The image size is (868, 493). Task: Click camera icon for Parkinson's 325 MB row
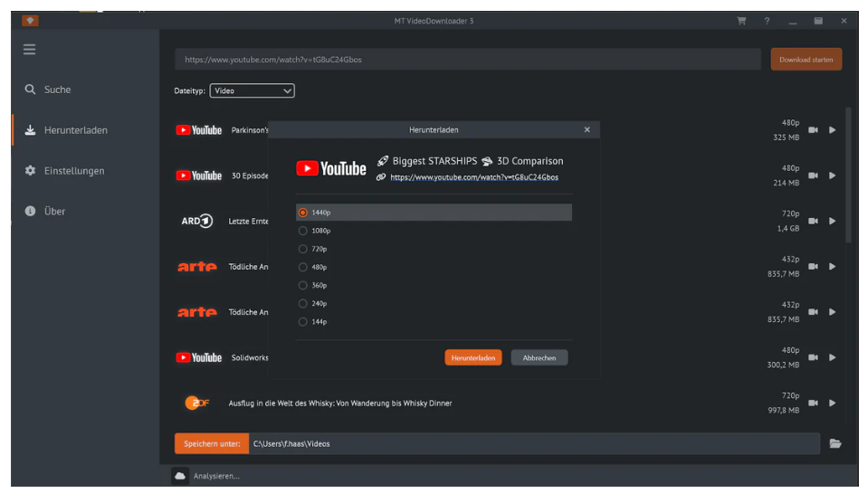(x=813, y=130)
